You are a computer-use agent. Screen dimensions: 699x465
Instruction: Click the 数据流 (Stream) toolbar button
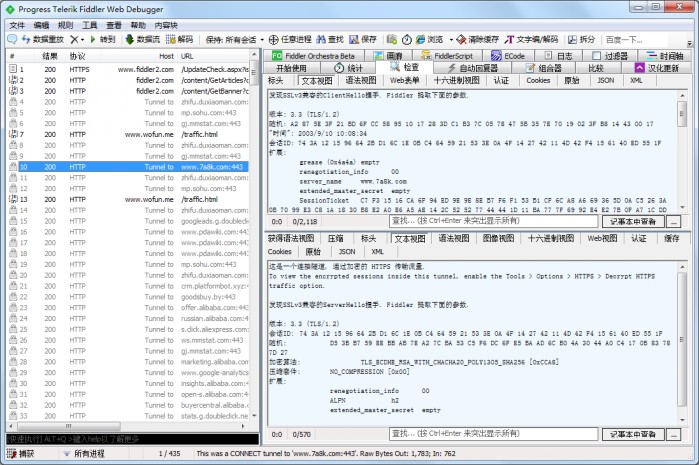pyautogui.click(x=142, y=39)
